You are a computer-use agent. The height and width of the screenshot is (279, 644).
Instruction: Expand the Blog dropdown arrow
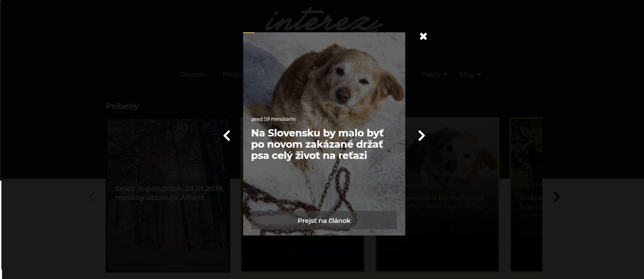pyautogui.click(x=479, y=75)
